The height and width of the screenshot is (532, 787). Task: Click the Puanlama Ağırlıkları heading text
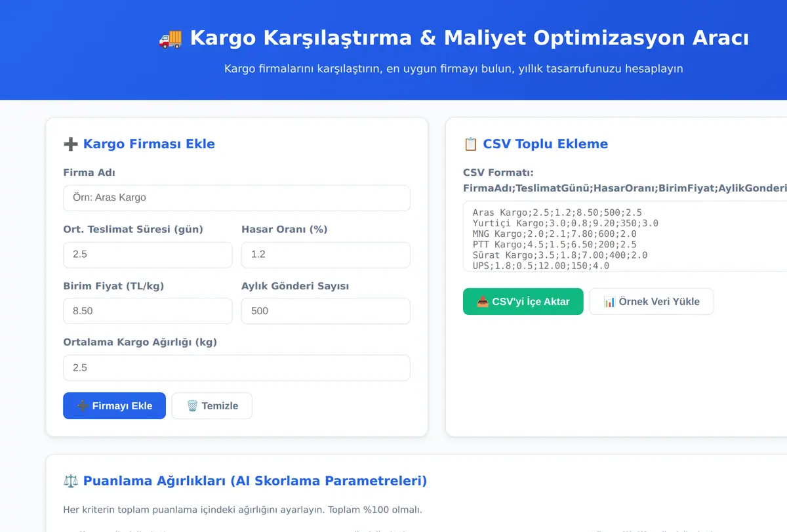coord(255,481)
